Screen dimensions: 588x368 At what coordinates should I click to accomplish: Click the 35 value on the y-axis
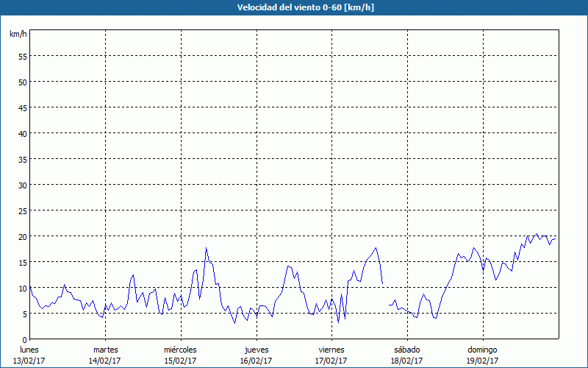(x=22, y=159)
